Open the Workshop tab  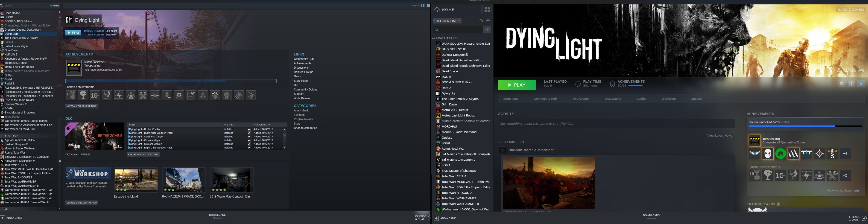coord(669,99)
